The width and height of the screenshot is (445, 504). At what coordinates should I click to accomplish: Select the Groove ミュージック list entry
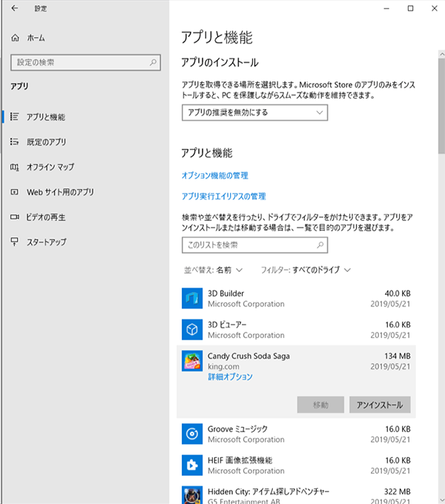296,434
